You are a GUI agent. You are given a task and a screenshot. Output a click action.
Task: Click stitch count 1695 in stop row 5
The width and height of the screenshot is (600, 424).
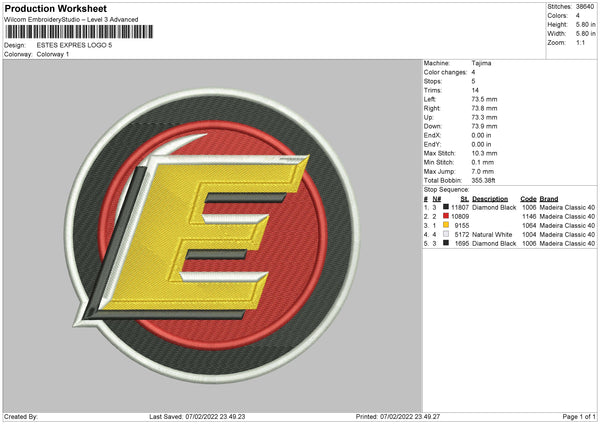click(x=462, y=243)
